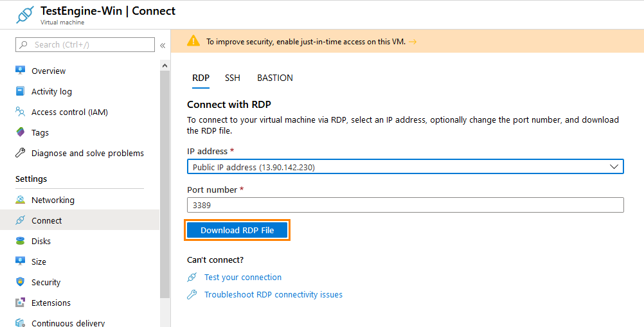The height and width of the screenshot is (327, 644).
Task: Select the Disks icon
Action: click(x=20, y=241)
